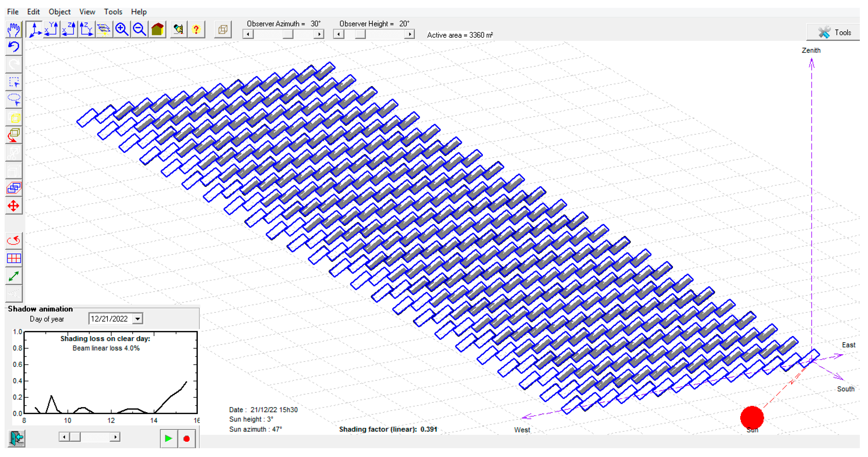Click the West axis label
Screen dimensions: 868x457
pyautogui.click(x=522, y=430)
